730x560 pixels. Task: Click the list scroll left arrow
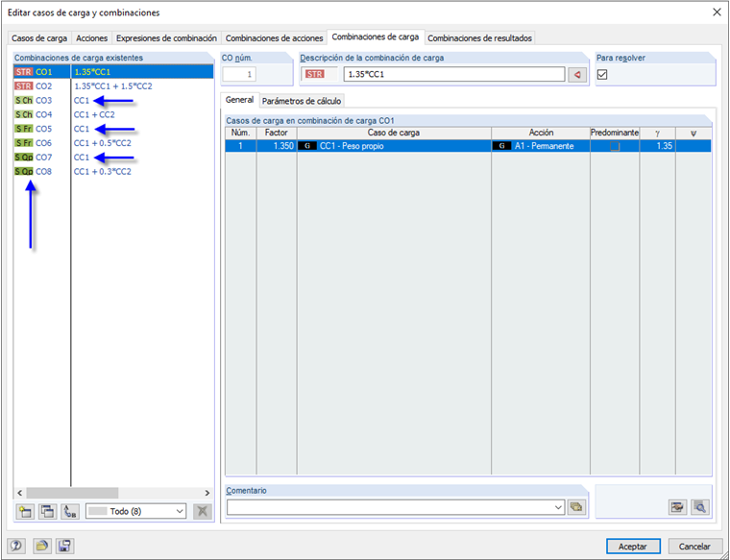19,493
